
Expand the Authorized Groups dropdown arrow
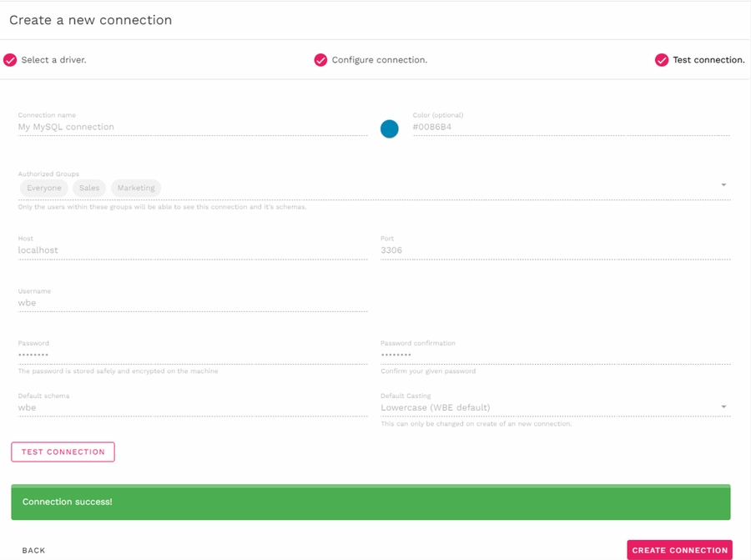(723, 185)
